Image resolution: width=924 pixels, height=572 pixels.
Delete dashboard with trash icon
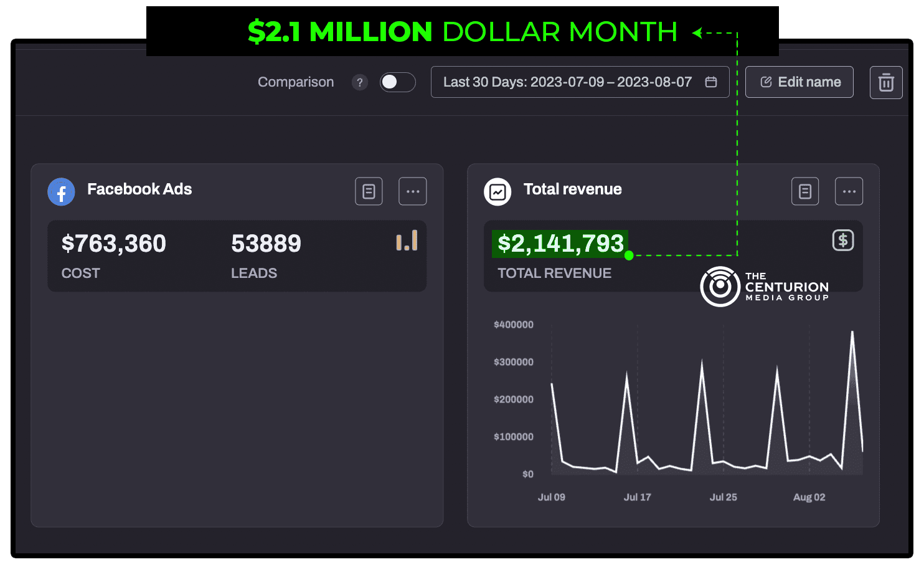pos(886,82)
